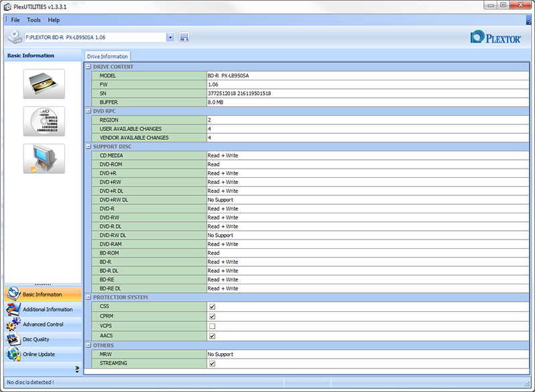
Task: Click the save icon in the toolbar
Action: pos(184,37)
